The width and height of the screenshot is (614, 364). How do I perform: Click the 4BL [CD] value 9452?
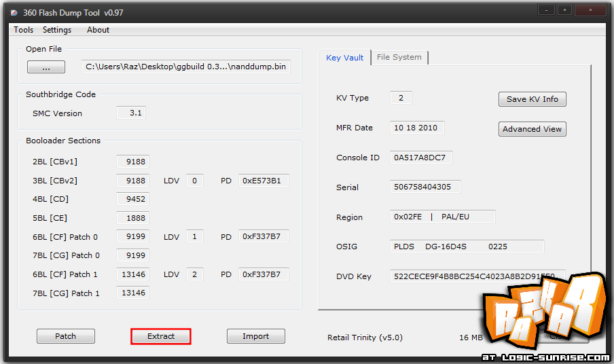[x=132, y=199]
